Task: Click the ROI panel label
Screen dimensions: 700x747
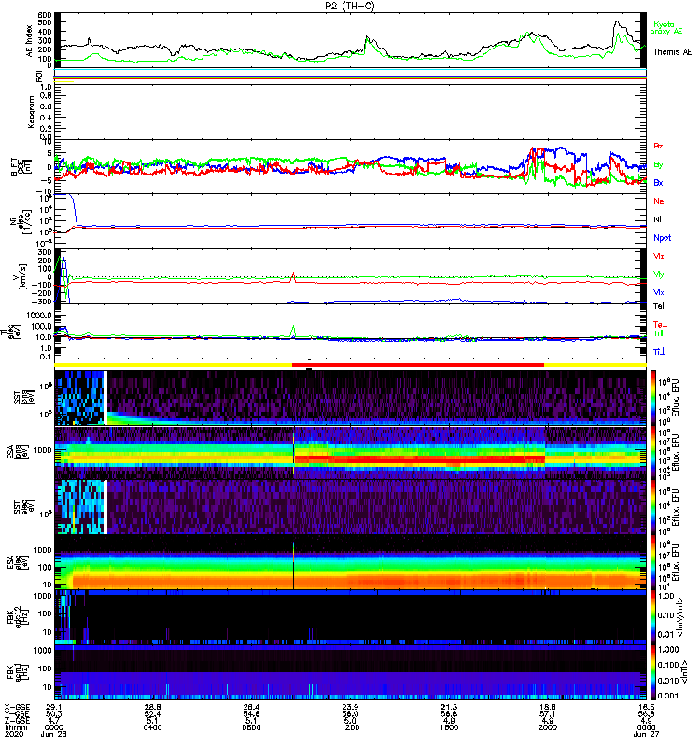Action: tap(39, 77)
